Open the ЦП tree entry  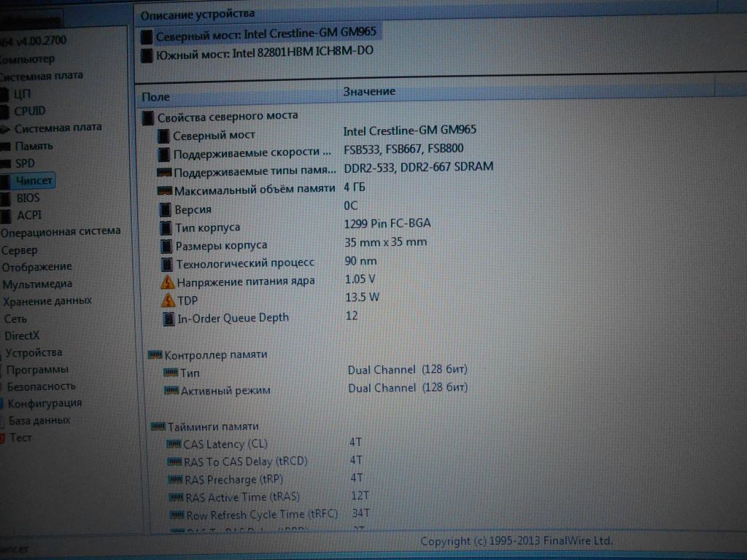22,94
